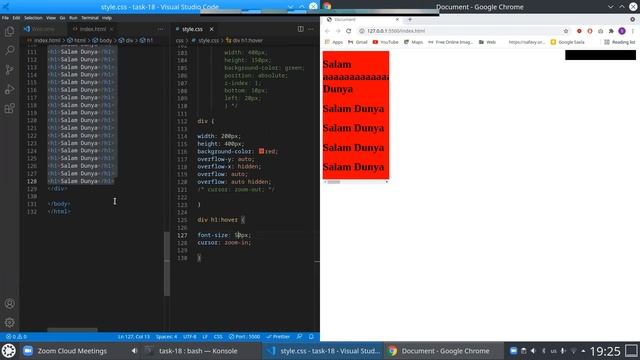Click the notifications bell in status bar
This screenshot has height=360, width=640.
click(x=311, y=337)
